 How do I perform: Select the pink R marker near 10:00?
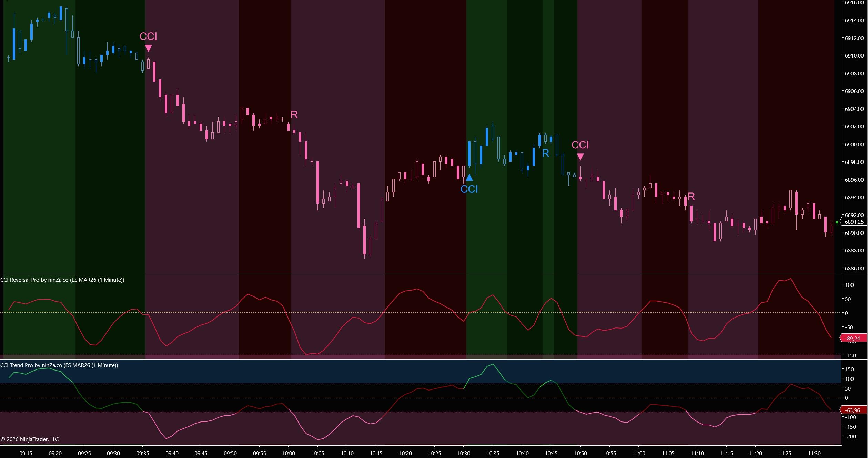coord(294,115)
